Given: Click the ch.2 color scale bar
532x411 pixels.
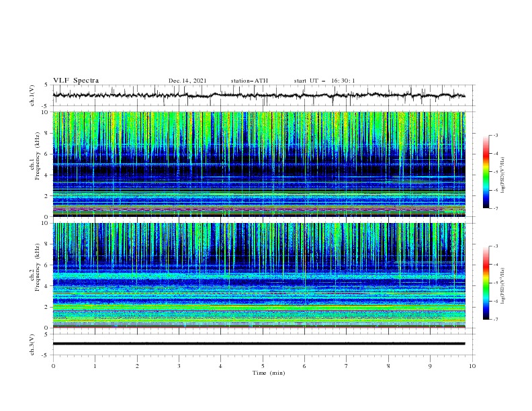Looking at the screenshot, I should (486, 283).
